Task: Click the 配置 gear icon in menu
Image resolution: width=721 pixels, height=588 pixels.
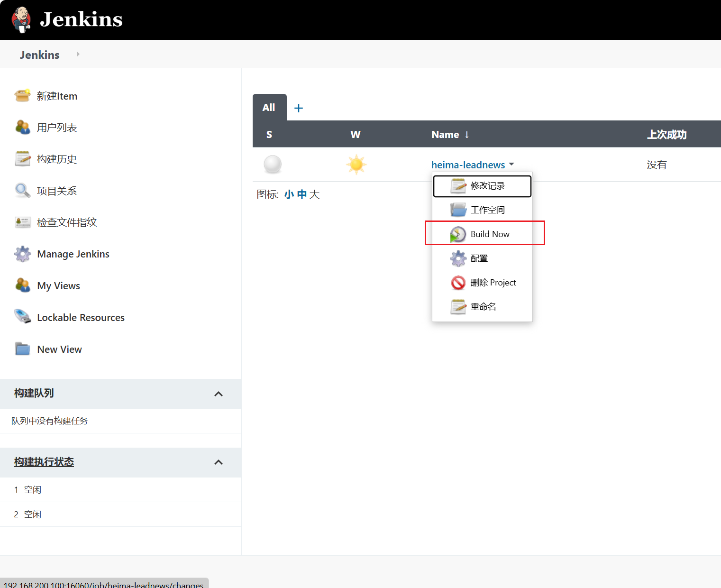Action: click(x=458, y=258)
